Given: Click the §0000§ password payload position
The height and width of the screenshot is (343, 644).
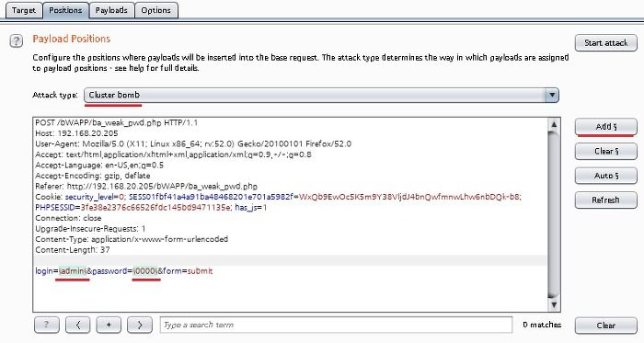Looking at the screenshot, I should click(145, 271).
